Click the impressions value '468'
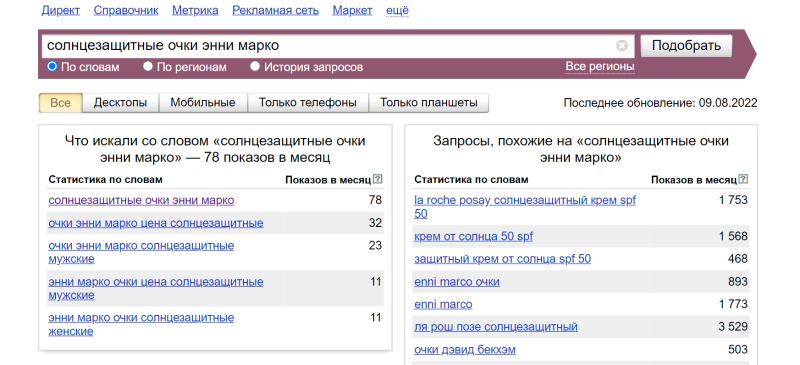 [x=738, y=259]
